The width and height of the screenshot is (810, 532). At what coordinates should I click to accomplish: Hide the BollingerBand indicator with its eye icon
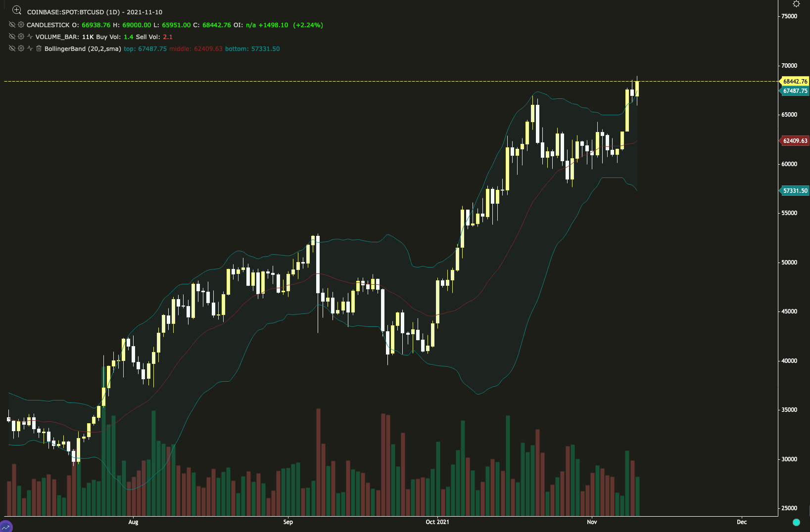tap(12, 48)
